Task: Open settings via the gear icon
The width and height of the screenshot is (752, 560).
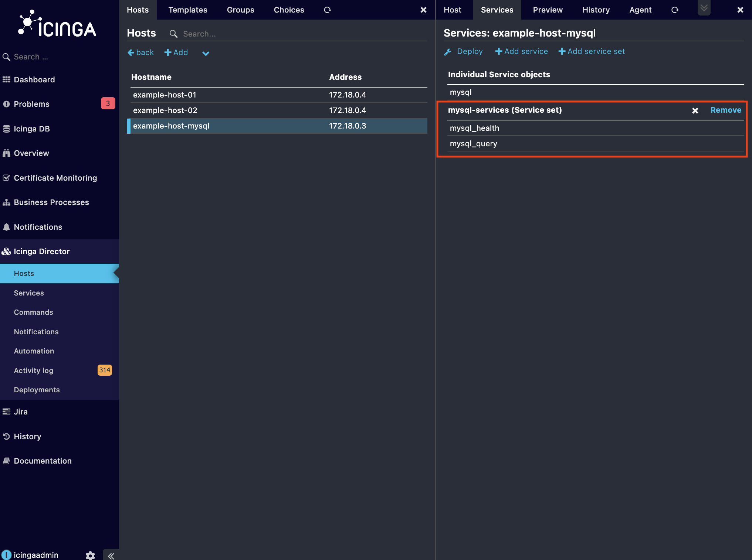Action: click(90, 555)
